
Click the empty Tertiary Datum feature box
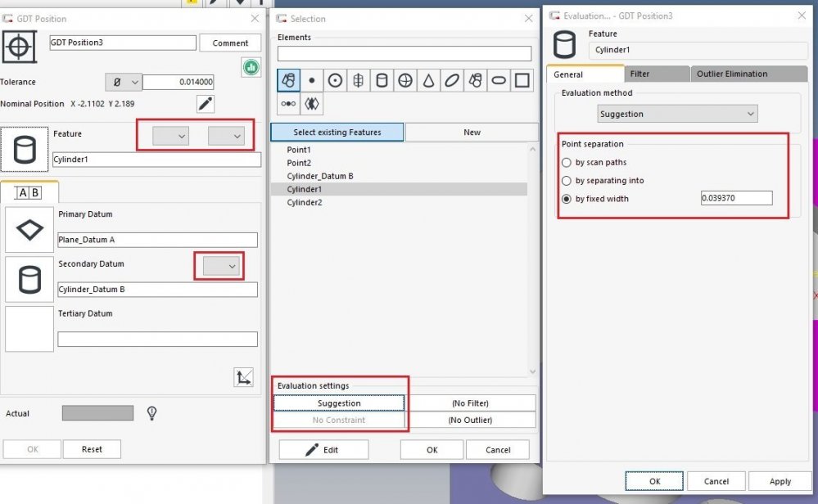click(x=29, y=329)
